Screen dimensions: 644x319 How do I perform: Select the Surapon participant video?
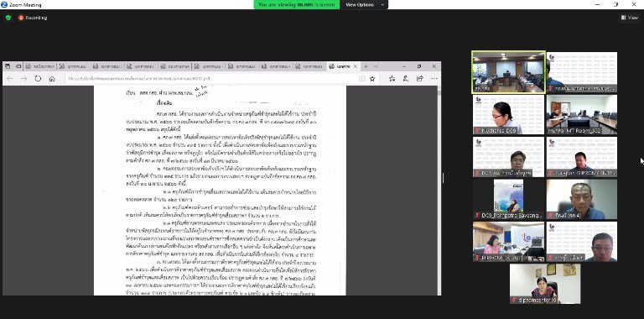click(x=582, y=157)
